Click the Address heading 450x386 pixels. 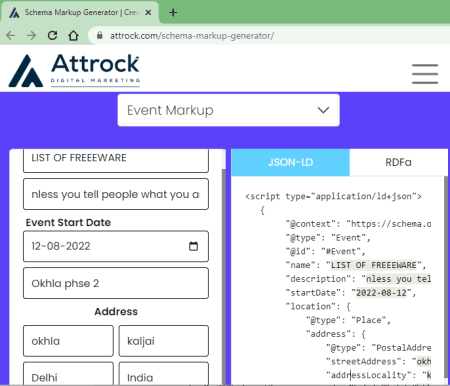click(x=116, y=311)
